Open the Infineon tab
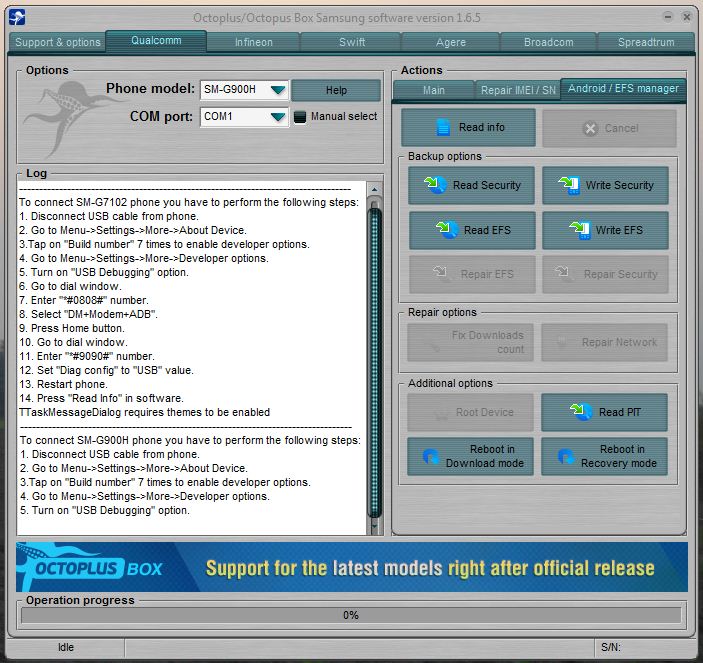The image size is (703, 663). [x=253, y=42]
